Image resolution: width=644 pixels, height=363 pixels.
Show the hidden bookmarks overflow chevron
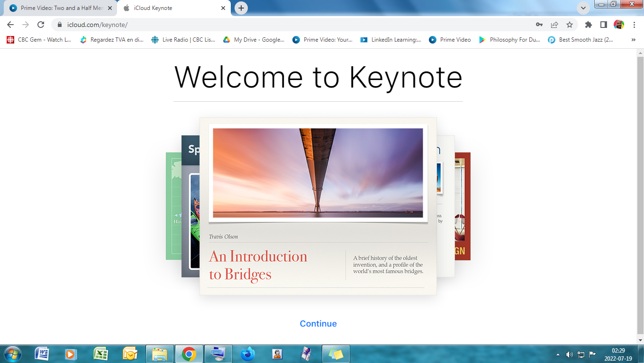point(633,40)
